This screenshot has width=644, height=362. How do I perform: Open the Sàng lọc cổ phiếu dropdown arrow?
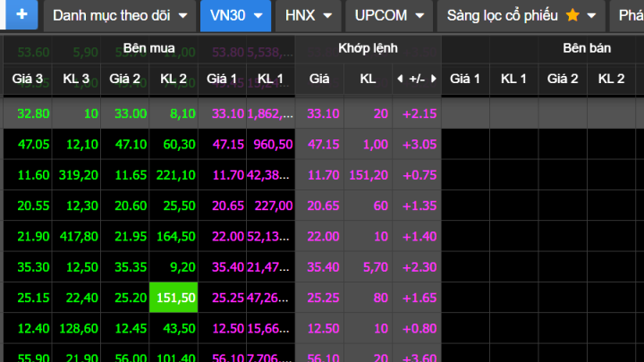coord(591,16)
